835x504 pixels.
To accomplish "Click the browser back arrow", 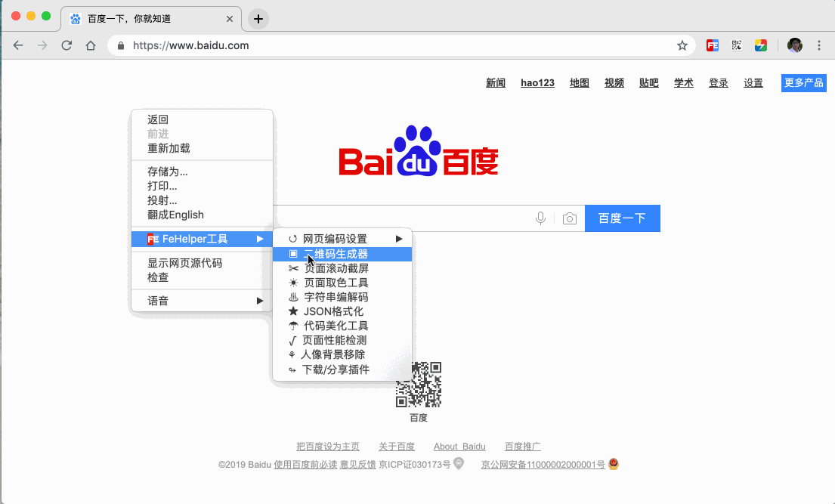I will [18, 45].
